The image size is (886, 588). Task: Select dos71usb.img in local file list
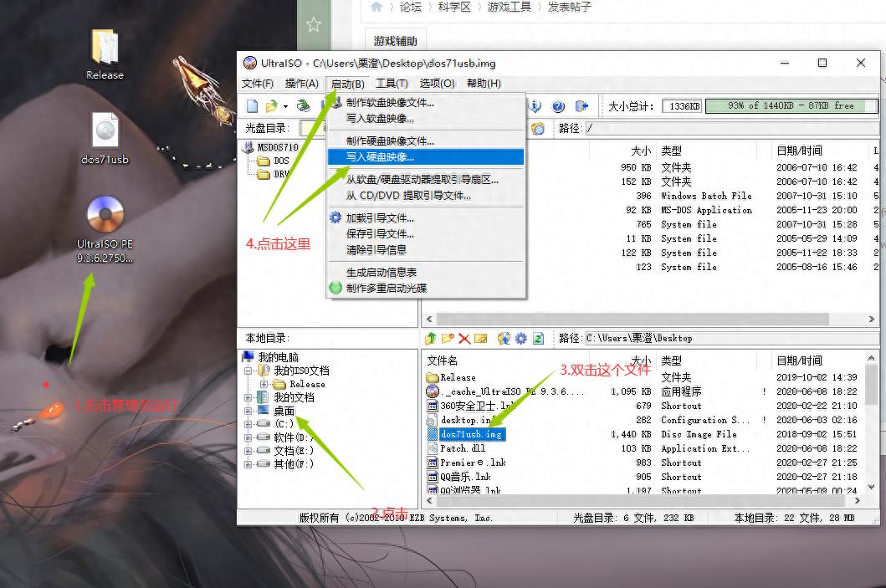471,434
